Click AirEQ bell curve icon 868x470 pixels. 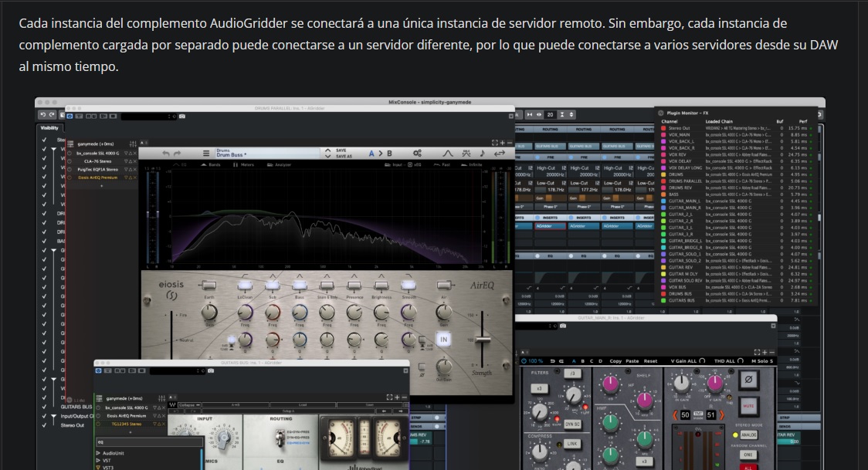click(x=448, y=153)
